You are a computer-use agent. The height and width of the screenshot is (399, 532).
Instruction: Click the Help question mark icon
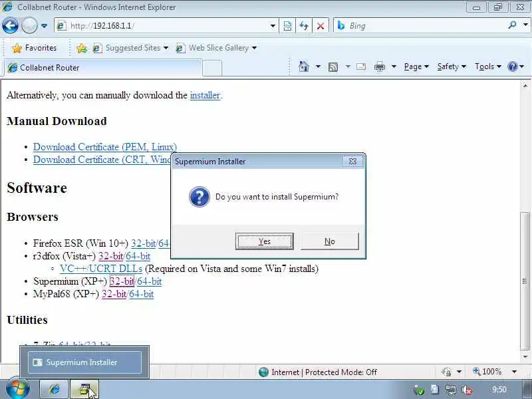pos(513,66)
